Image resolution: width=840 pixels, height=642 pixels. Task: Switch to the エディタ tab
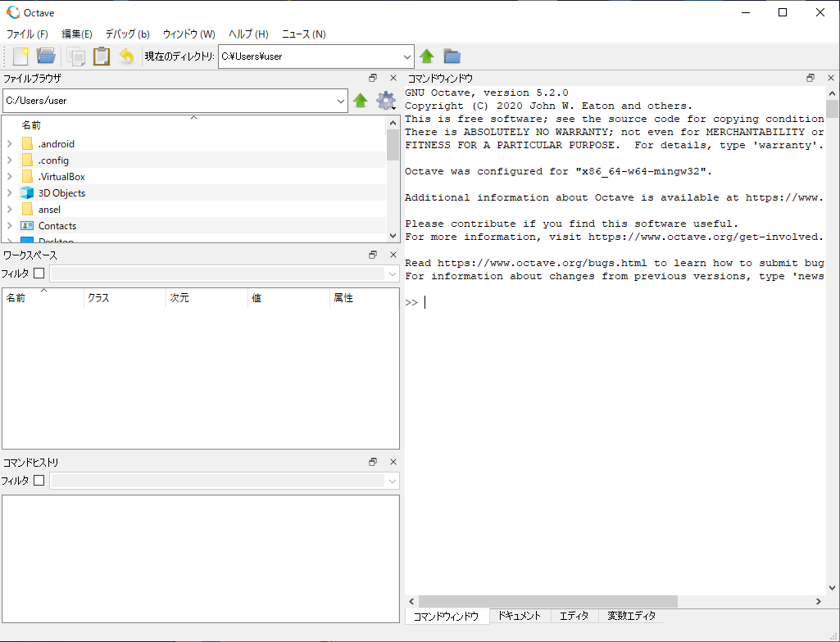click(x=574, y=616)
